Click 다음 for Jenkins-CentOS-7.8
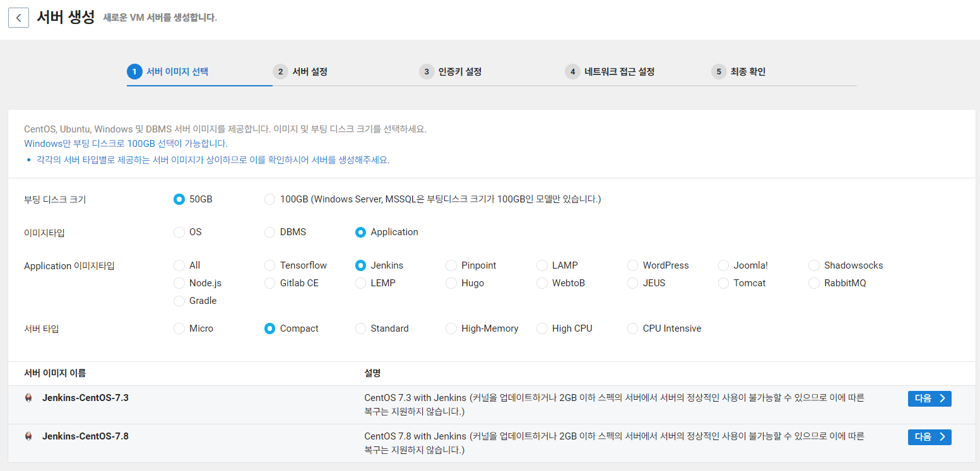Screen dimensions: 980x471 click(930, 437)
